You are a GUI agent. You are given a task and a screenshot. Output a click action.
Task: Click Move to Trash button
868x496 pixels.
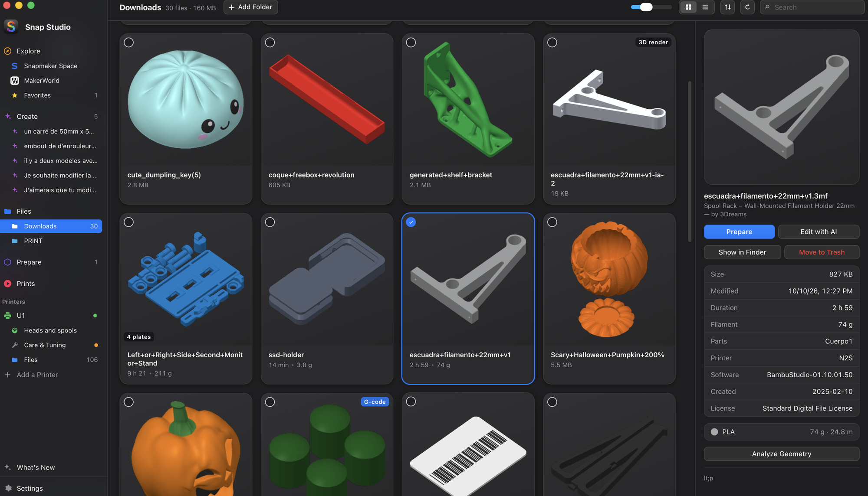[822, 252]
